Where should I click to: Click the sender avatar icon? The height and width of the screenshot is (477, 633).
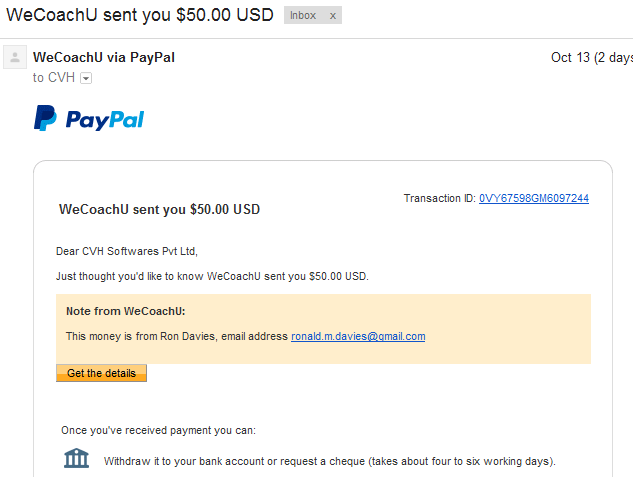click(x=15, y=57)
